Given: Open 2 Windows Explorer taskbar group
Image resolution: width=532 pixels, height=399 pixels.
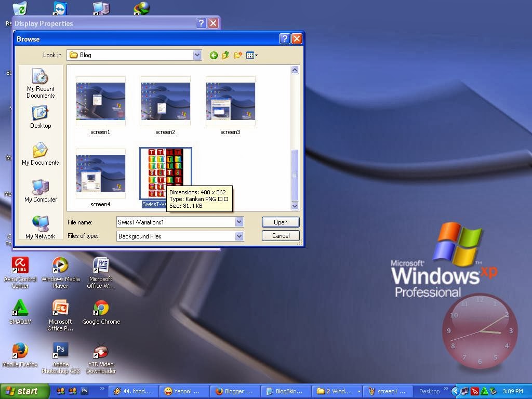Looking at the screenshot, I should [x=337, y=391].
